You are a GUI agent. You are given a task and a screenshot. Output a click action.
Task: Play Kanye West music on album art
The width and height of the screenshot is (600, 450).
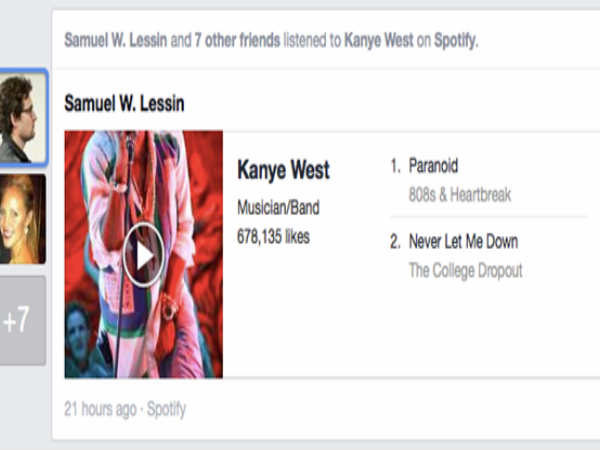point(145,257)
